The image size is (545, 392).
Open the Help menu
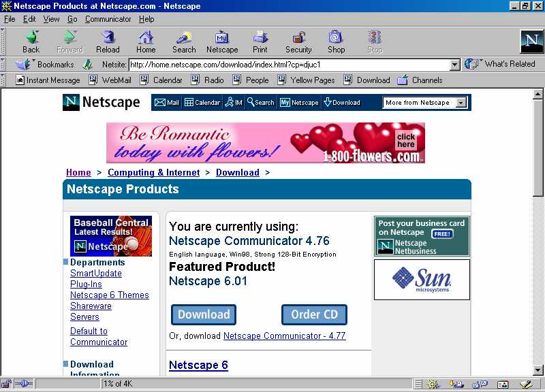146,19
